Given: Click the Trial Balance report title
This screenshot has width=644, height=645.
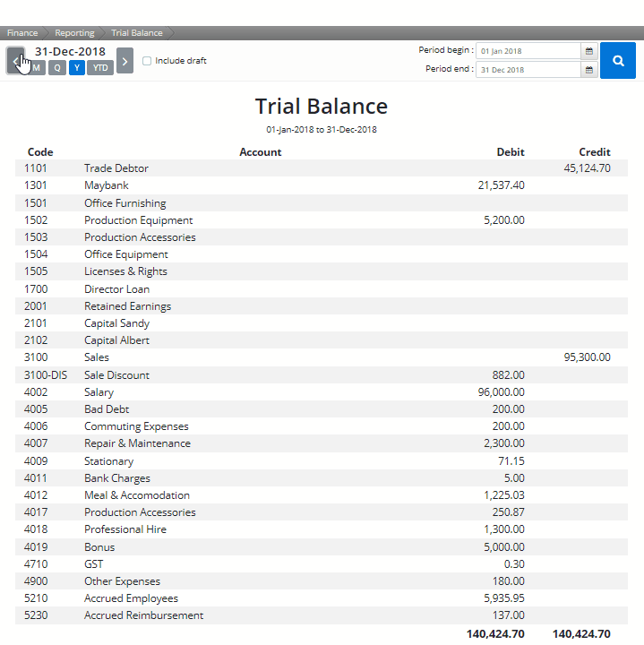Looking at the screenshot, I should click(x=322, y=107).
